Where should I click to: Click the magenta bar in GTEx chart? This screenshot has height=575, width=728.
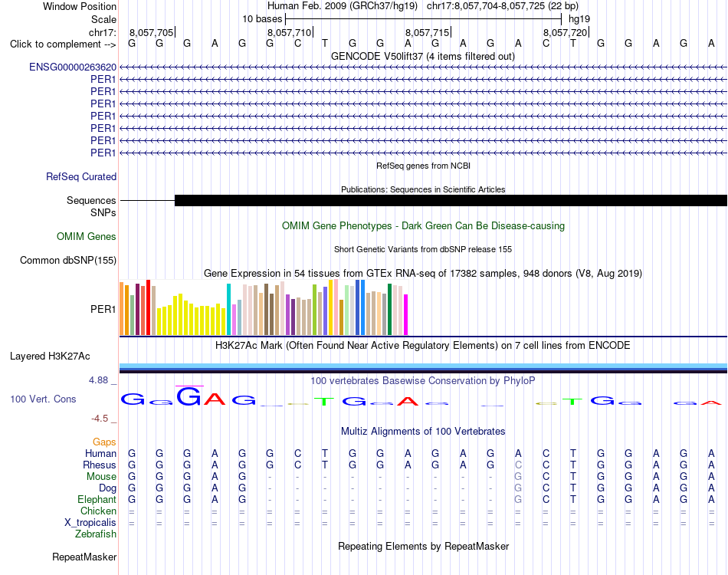pyautogui.click(x=405, y=314)
